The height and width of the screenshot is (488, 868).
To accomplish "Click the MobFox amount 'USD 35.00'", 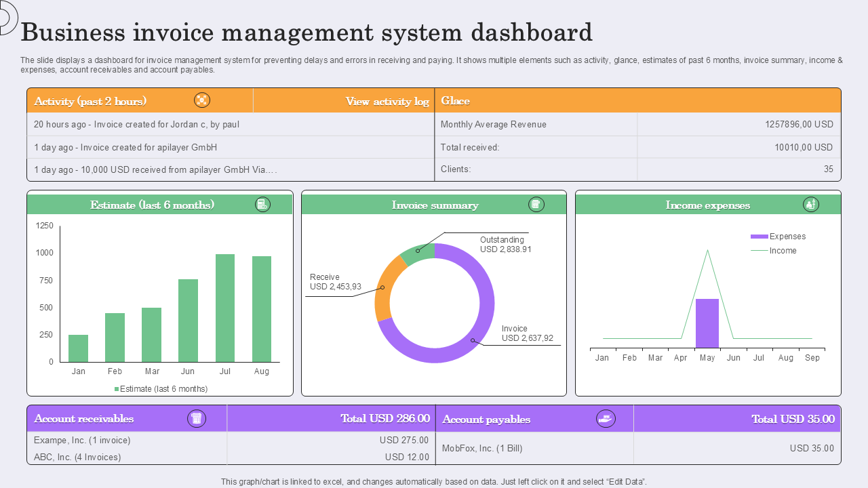I will pyautogui.click(x=812, y=448).
